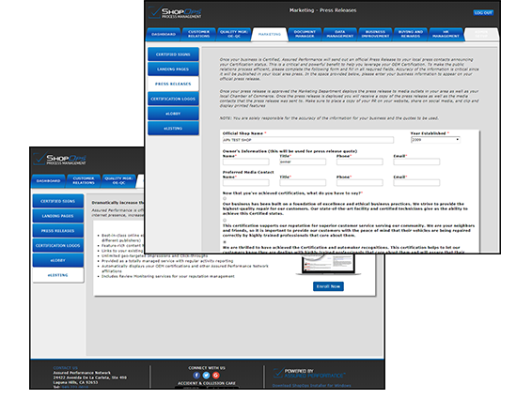Viewport: 532px width, 400px height.
Task: Select the 'We are thrilled' quote radio button
Action: (225, 242)
